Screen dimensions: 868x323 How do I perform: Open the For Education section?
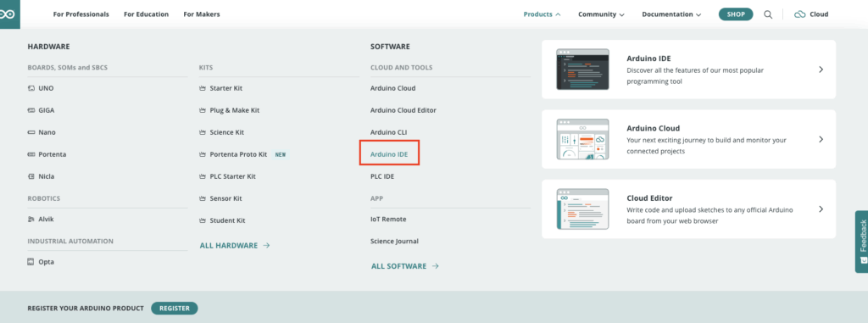click(x=146, y=14)
